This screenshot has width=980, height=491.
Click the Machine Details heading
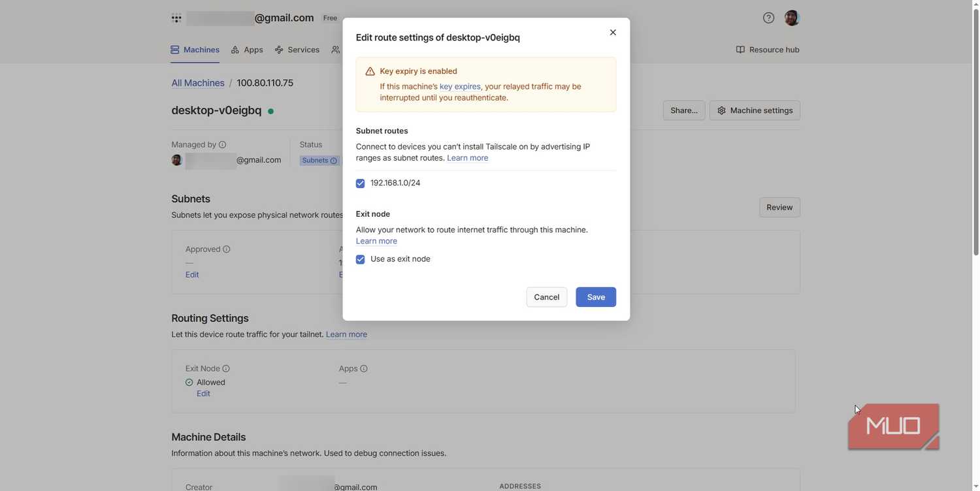click(208, 437)
